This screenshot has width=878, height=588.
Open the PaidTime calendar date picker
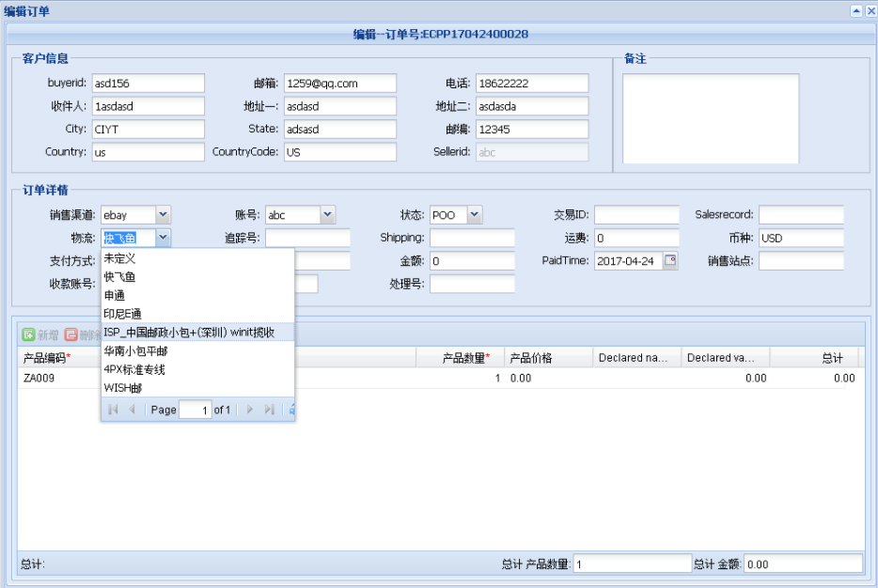pos(670,261)
